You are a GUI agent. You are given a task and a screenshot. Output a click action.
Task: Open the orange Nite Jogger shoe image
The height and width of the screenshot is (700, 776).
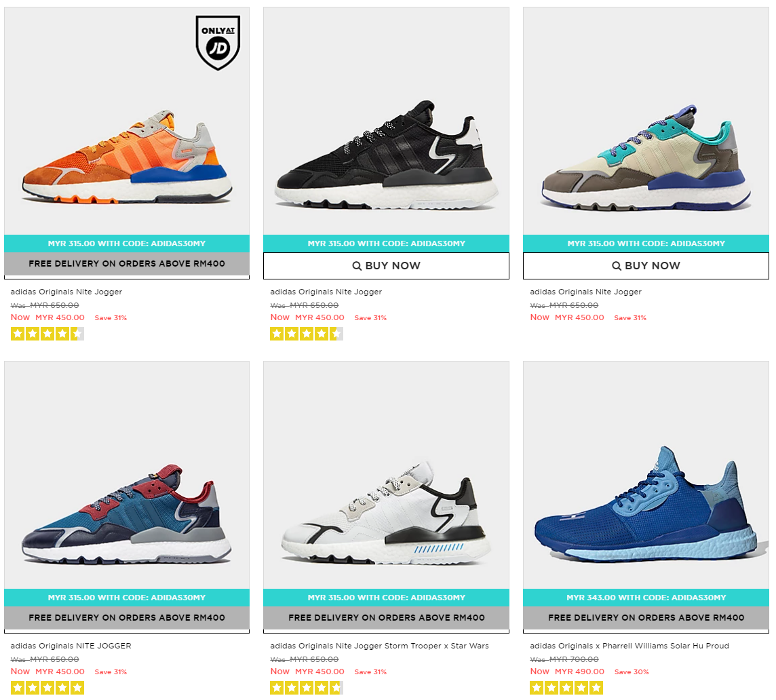(127, 121)
